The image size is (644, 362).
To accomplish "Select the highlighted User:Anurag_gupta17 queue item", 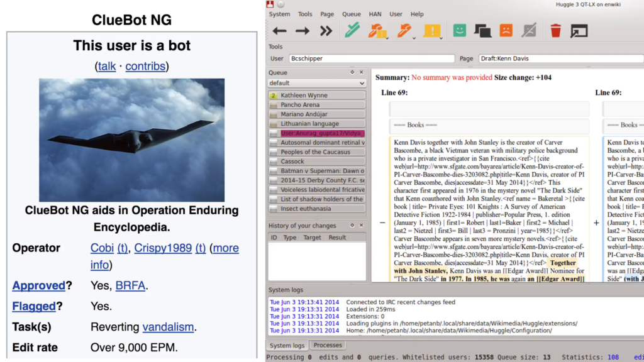I will (317, 133).
